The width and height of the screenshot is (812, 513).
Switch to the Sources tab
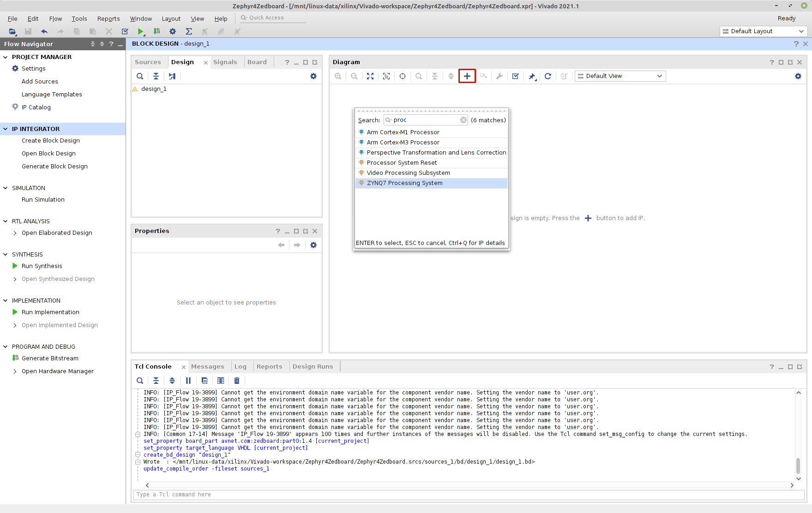[148, 62]
